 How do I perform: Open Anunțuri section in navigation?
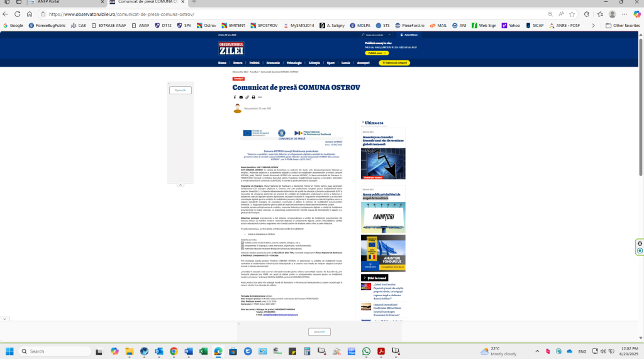tap(363, 63)
